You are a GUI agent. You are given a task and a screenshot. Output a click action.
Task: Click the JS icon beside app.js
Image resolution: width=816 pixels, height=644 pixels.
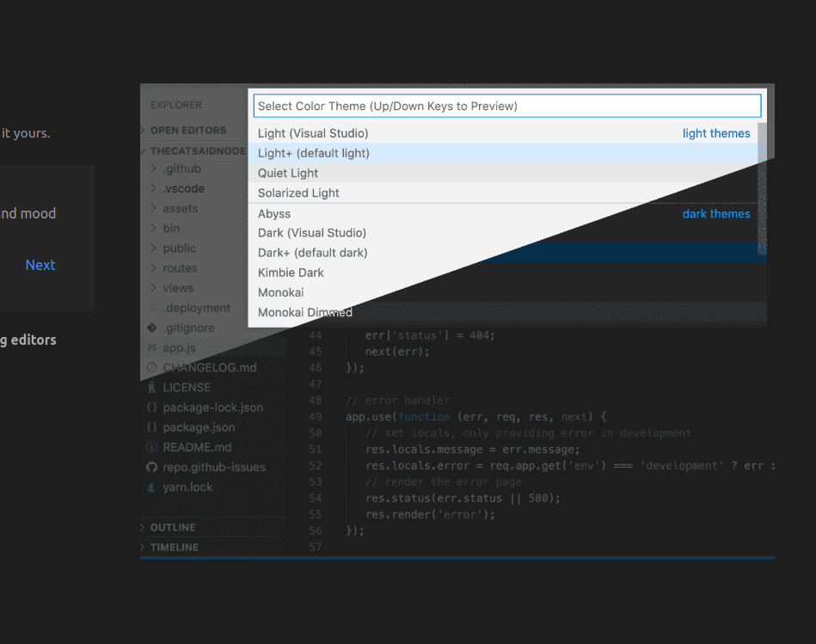(x=153, y=347)
